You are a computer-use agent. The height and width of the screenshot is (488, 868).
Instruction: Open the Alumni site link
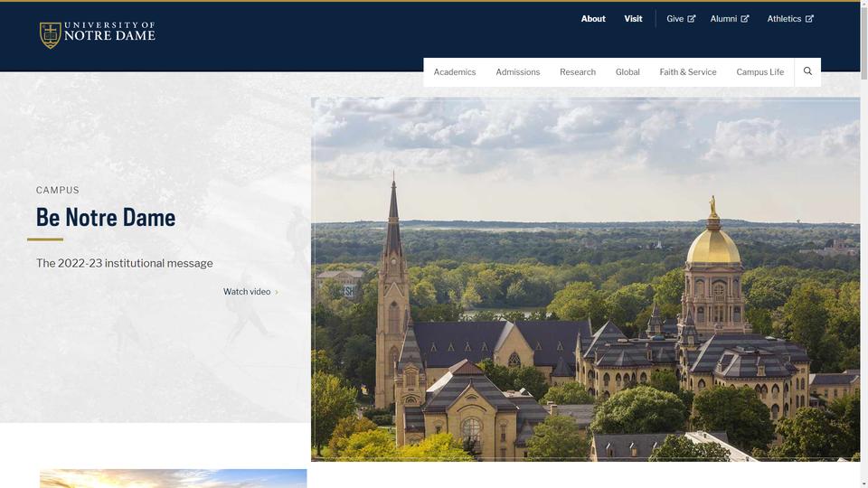(x=723, y=19)
